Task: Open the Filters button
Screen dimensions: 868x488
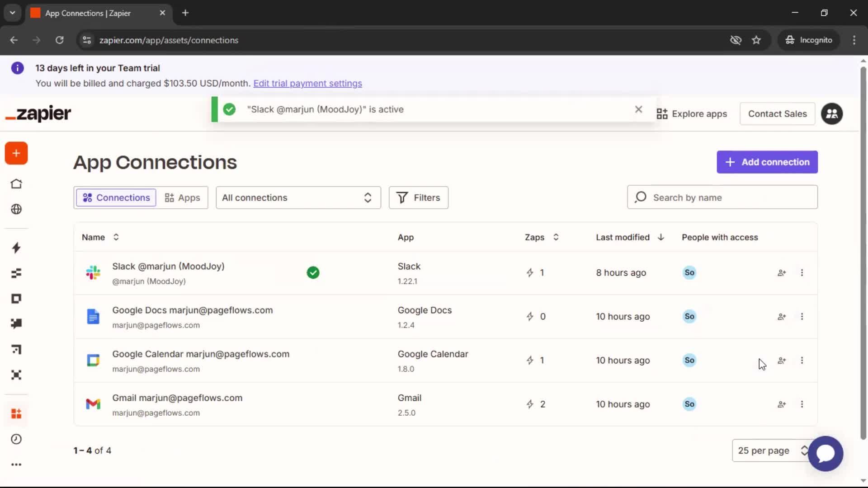Action: point(419,197)
